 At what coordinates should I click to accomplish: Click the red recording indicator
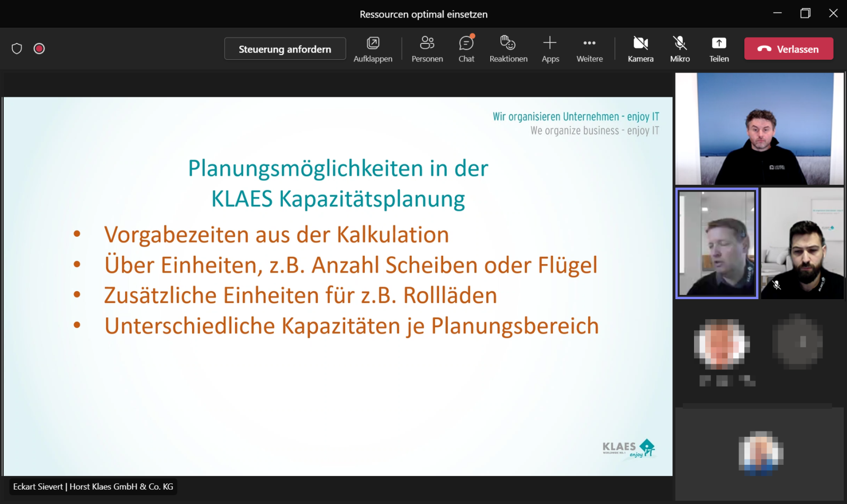39,49
